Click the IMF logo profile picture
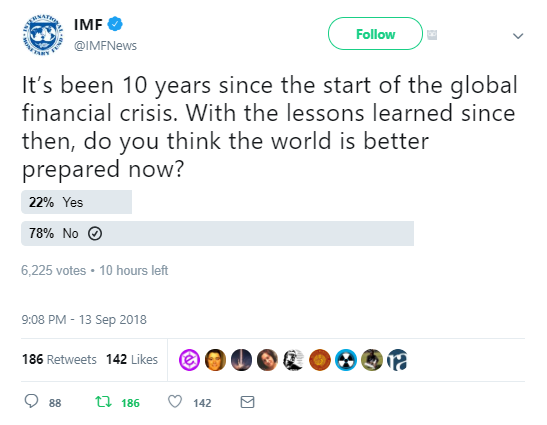The height and width of the screenshot is (425, 547). coord(43,35)
